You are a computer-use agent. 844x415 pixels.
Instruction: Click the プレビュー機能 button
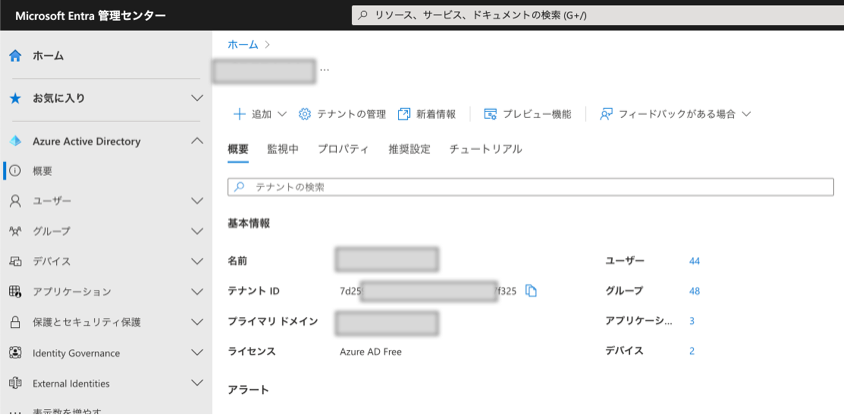click(528, 114)
